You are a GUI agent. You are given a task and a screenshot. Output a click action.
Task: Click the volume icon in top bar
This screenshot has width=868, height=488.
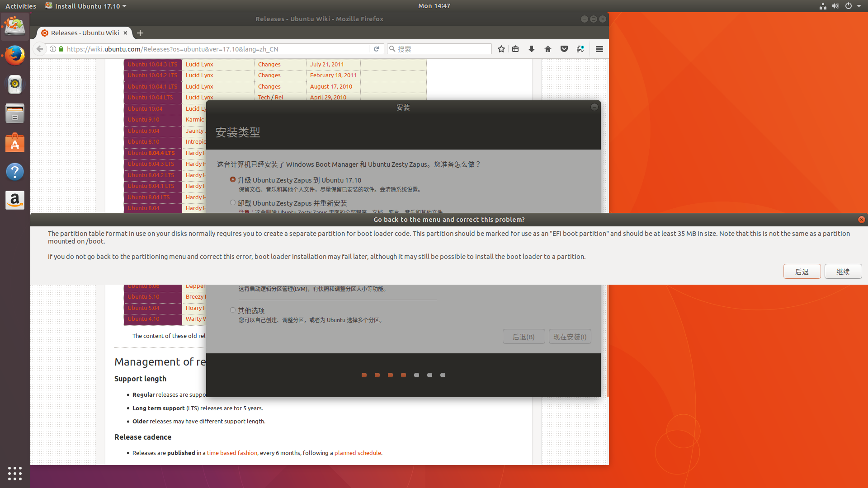click(835, 6)
